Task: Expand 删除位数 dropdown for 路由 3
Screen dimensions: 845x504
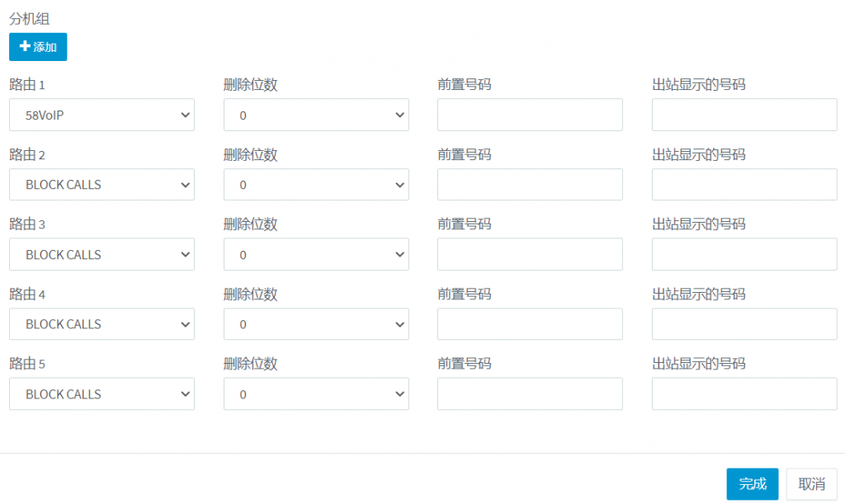Action: [316, 255]
